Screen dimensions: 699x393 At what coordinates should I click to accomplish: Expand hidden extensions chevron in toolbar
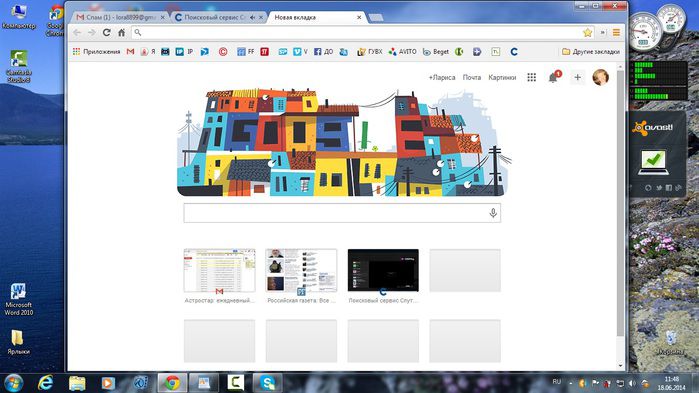click(x=603, y=33)
